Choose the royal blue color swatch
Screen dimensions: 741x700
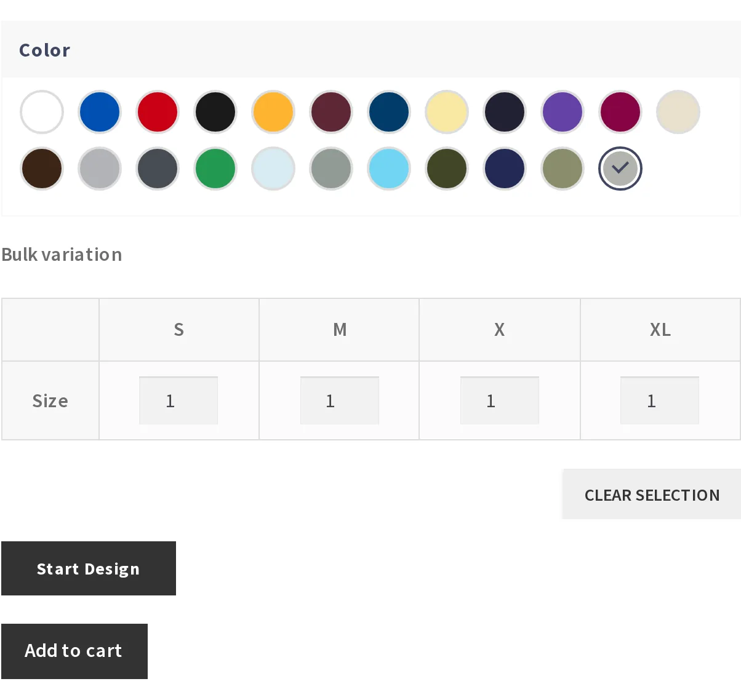[100, 112]
